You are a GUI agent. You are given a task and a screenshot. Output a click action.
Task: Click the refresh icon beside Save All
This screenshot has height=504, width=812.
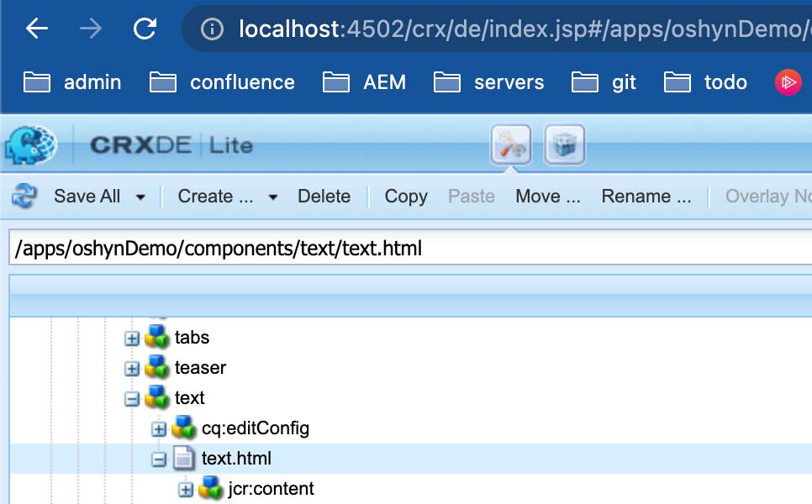[x=24, y=197]
